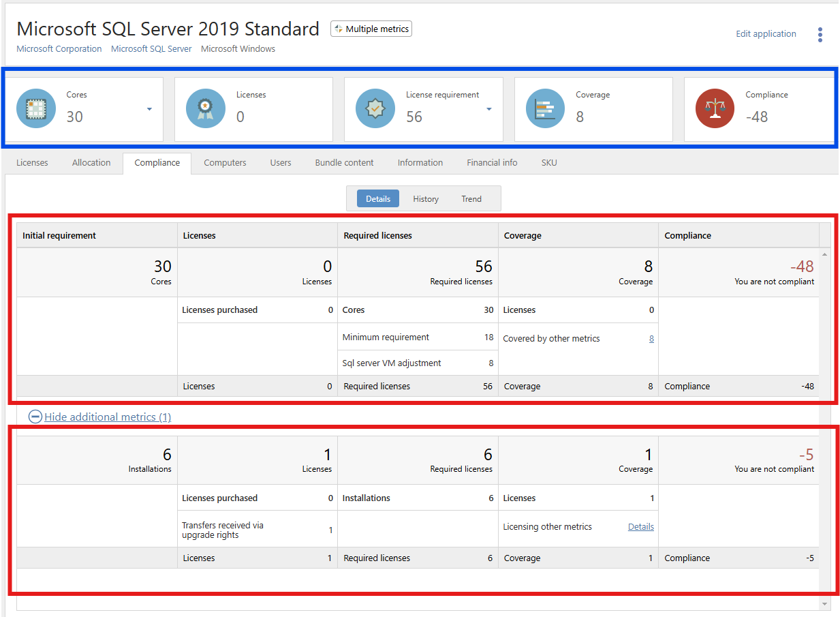Open the Covered by other metrics 8 link
Image resolution: width=840 pixels, height=617 pixels.
coord(651,338)
